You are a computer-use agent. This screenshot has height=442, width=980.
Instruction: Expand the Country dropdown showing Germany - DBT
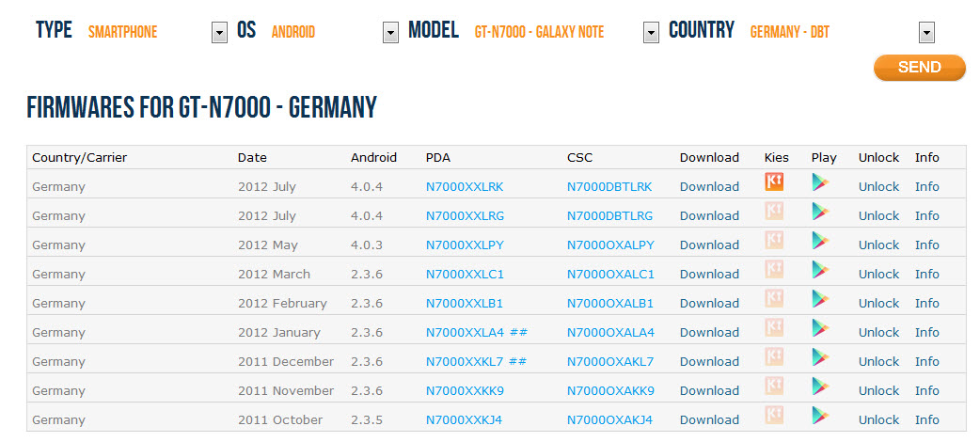[x=927, y=33]
